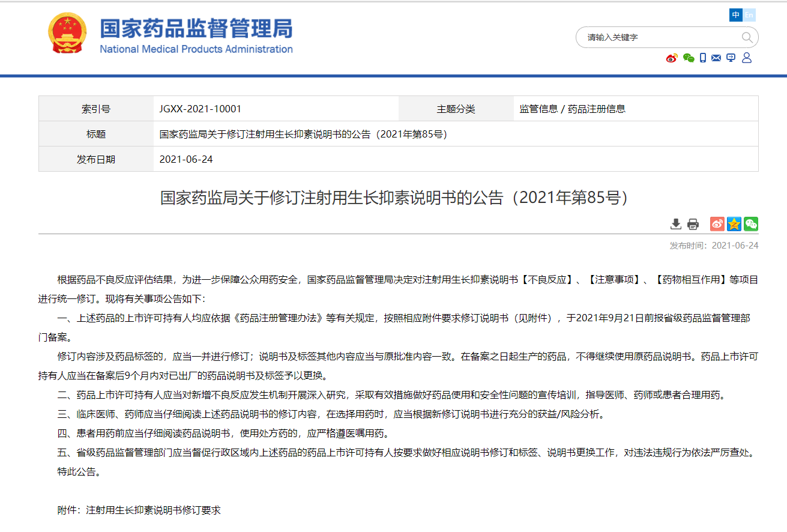This screenshot has width=787, height=532.
Task: Click National Medical Products Administration English subtitle
Action: coord(196,49)
